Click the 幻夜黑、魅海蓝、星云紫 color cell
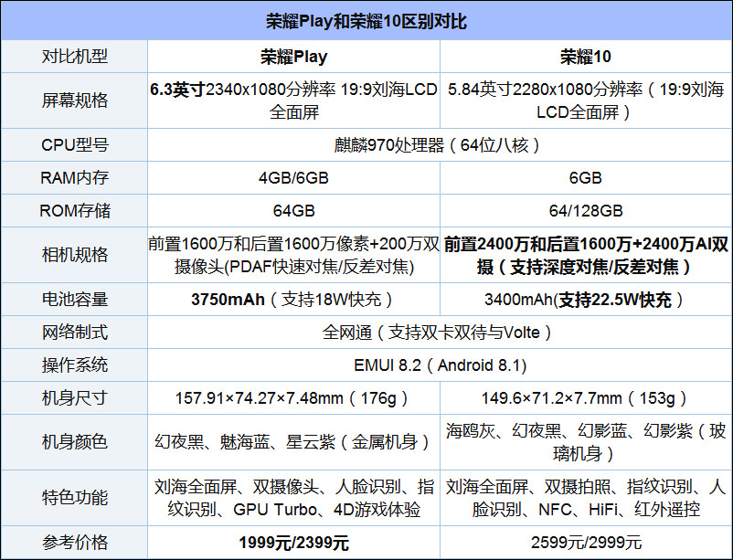This screenshot has width=733, height=560. (294, 442)
